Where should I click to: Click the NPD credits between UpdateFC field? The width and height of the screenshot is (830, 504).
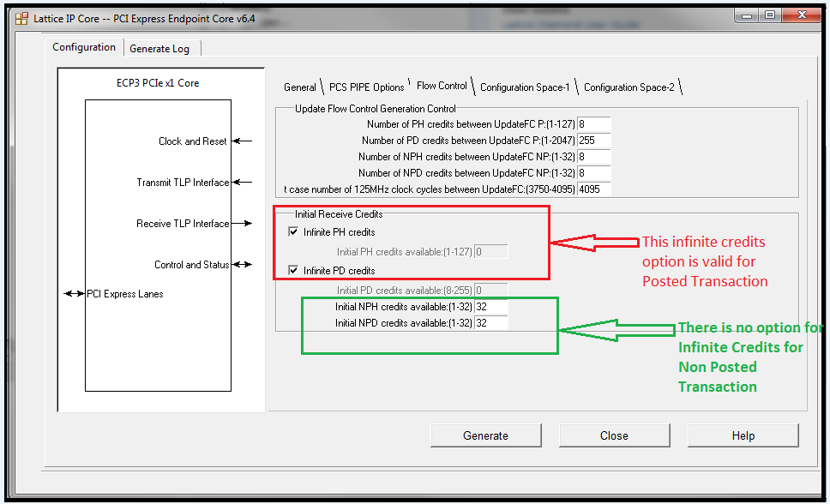pyautogui.click(x=594, y=173)
